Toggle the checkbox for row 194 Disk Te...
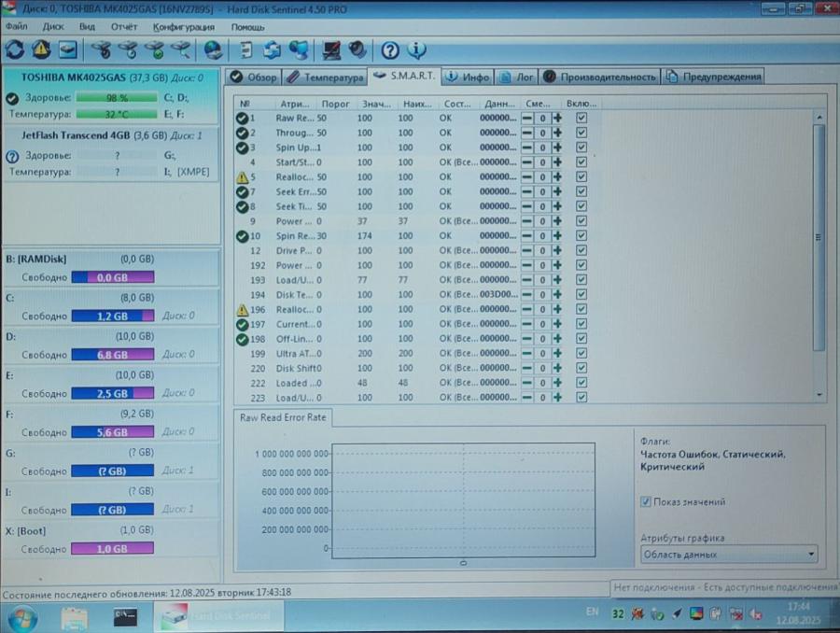The height and width of the screenshot is (633, 840). (x=581, y=294)
